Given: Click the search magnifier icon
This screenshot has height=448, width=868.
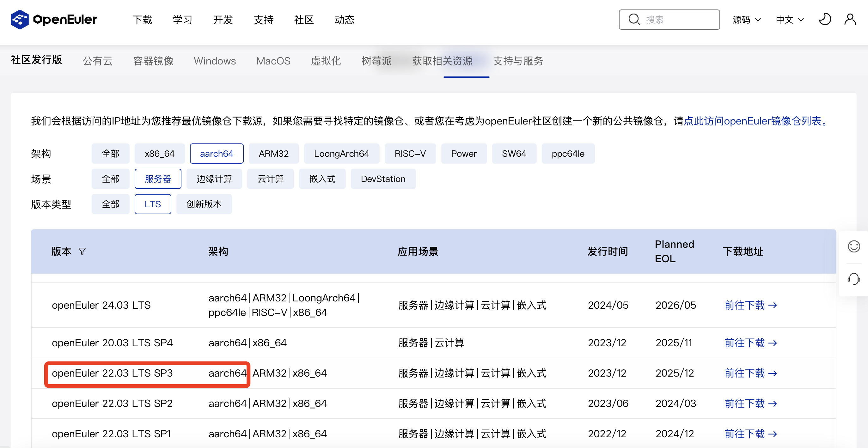Looking at the screenshot, I should (x=634, y=20).
